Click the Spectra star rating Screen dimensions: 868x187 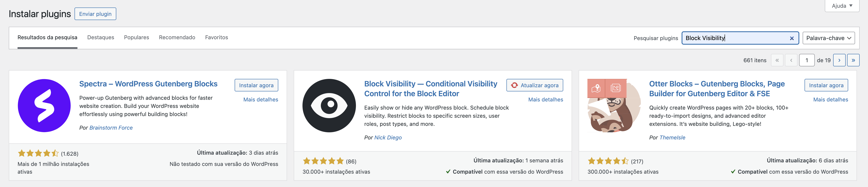click(x=38, y=153)
